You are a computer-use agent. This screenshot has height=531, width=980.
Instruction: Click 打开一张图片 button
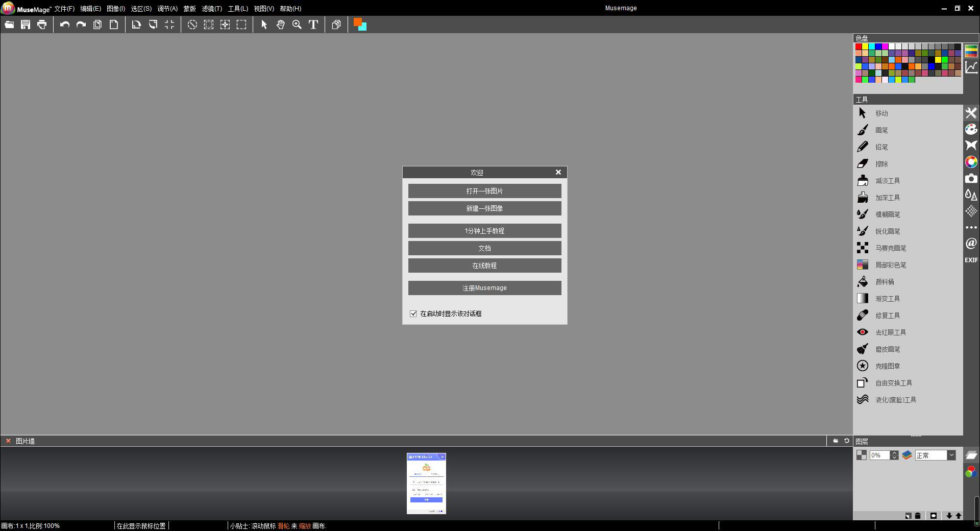coord(484,191)
